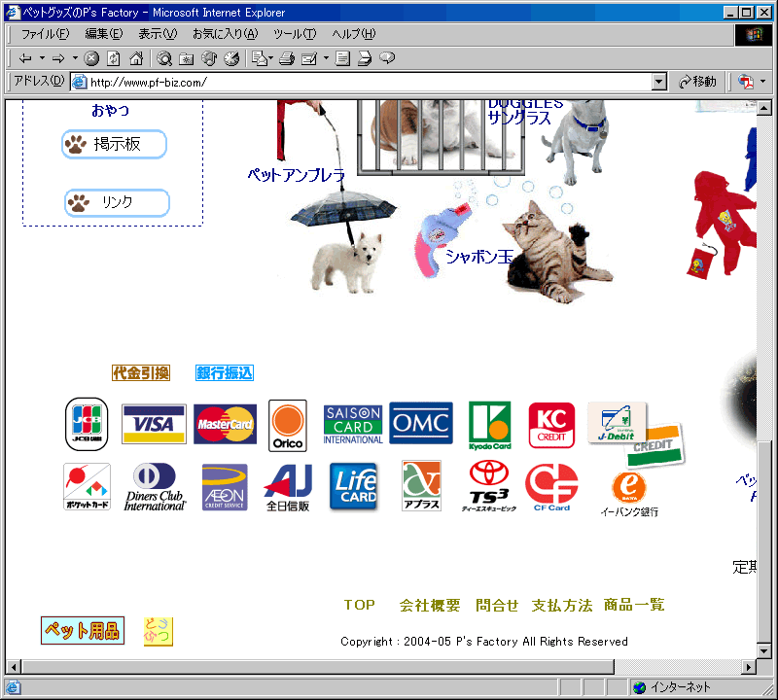Click the 代金引換 payment button
This screenshot has height=700, width=778.
pos(141,373)
